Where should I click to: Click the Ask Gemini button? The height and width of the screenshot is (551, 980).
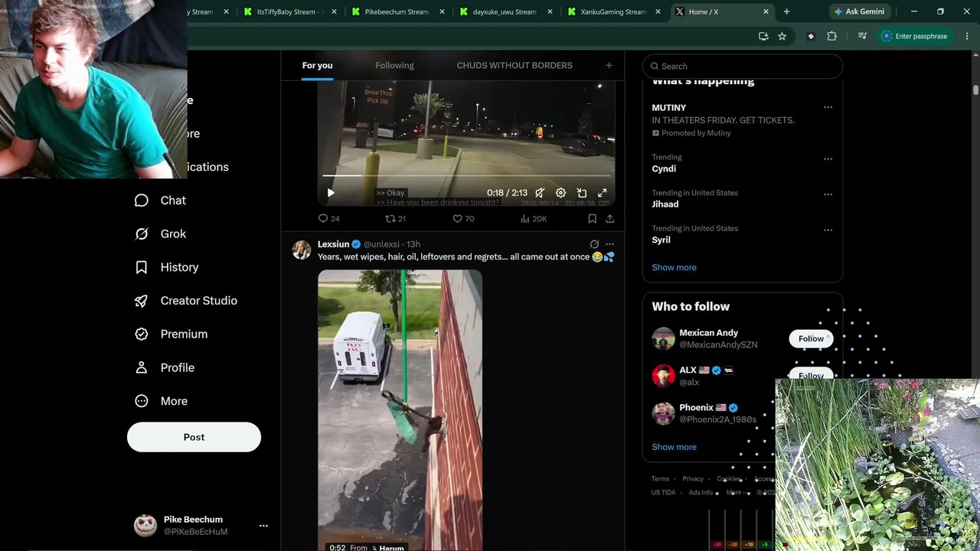pyautogui.click(x=859, y=11)
